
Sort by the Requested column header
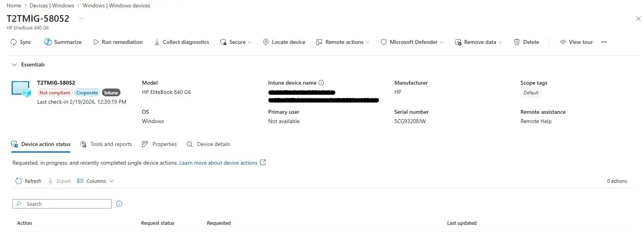tap(219, 223)
